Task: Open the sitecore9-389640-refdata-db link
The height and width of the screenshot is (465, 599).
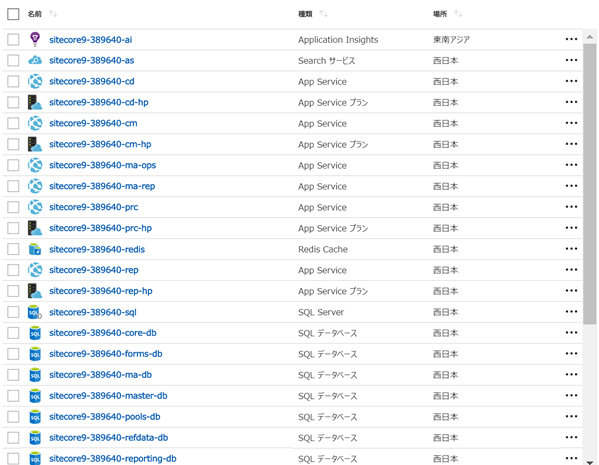Action: [108, 438]
